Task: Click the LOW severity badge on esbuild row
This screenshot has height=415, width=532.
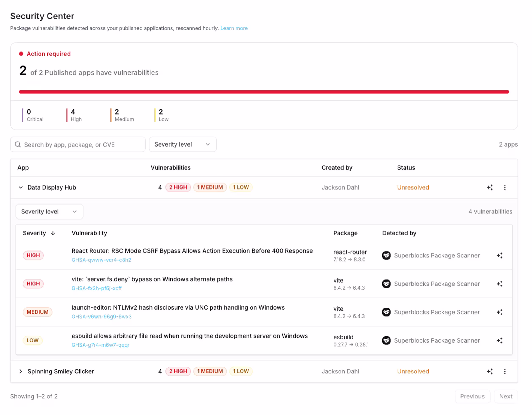Action: [33, 340]
